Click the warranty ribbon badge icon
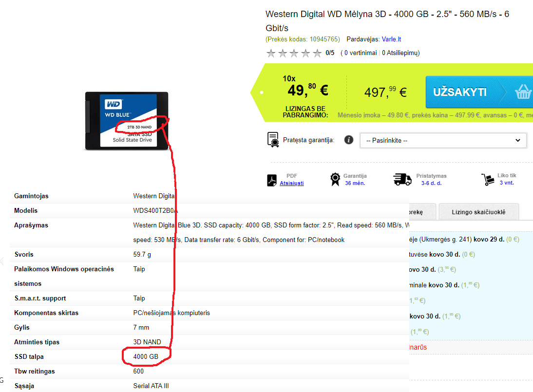This screenshot has height=392, width=533. coord(335,179)
